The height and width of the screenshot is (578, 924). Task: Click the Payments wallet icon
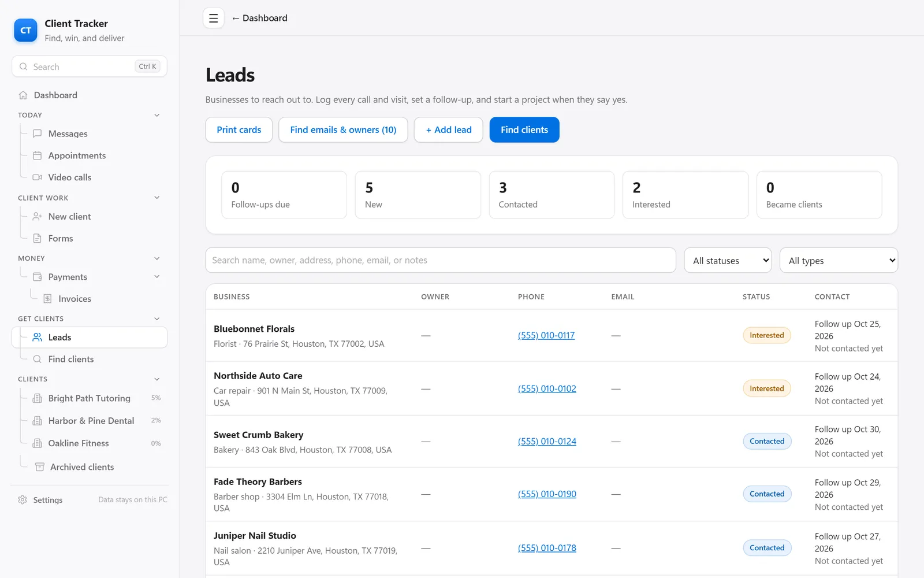tap(38, 277)
